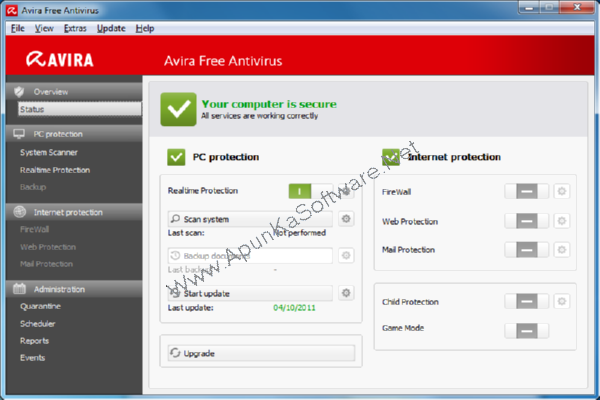The width and height of the screenshot is (600, 400).
Task: Collapse the Internet protection sidebar section header
Action: (x=74, y=212)
